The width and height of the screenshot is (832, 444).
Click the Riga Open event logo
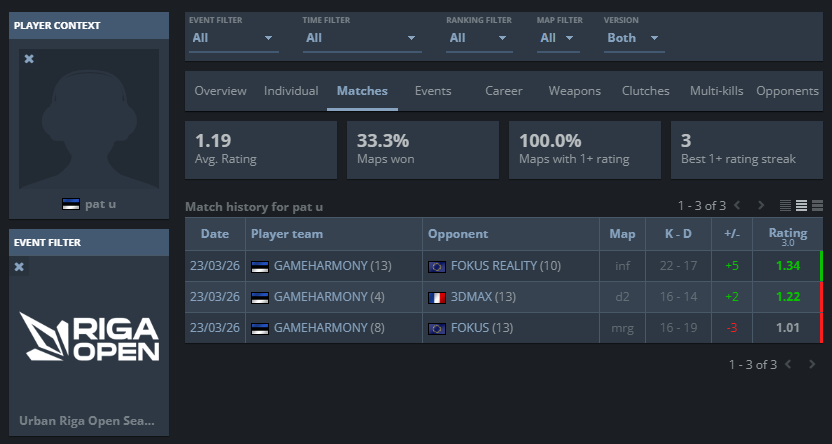pos(89,337)
